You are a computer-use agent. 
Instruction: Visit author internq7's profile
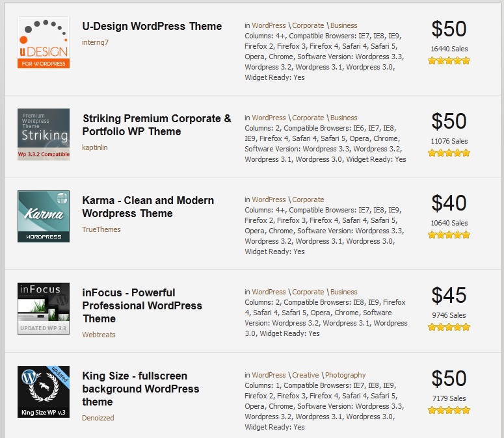pos(95,42)
